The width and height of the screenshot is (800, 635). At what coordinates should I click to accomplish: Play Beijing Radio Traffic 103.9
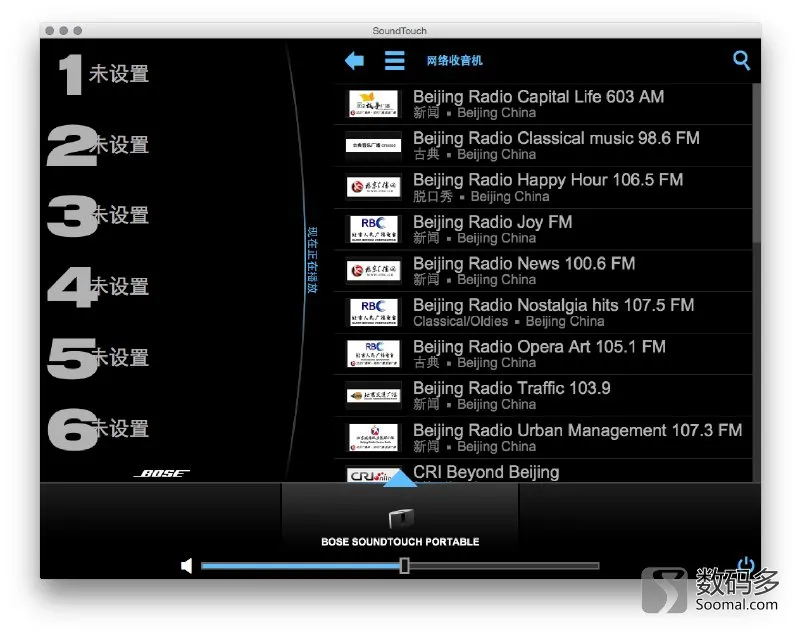[543, 396]
